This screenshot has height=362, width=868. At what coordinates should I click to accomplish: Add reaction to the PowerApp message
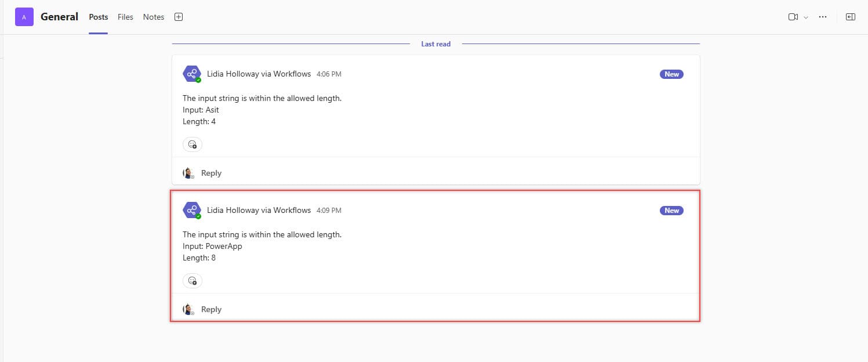pos(193,281)
